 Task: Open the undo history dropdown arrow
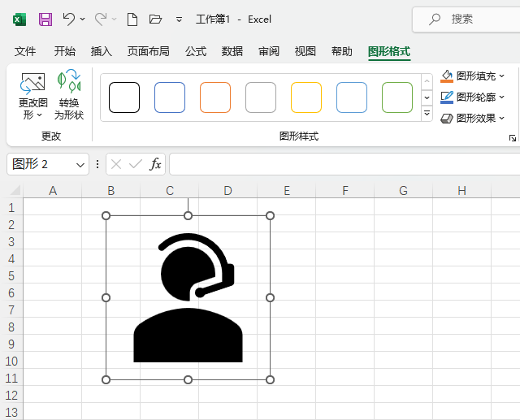point(83,19)
